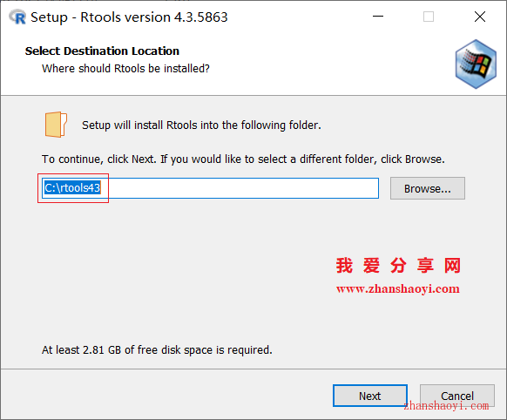Maximize the Rtools Setup window

click(429, 17)
